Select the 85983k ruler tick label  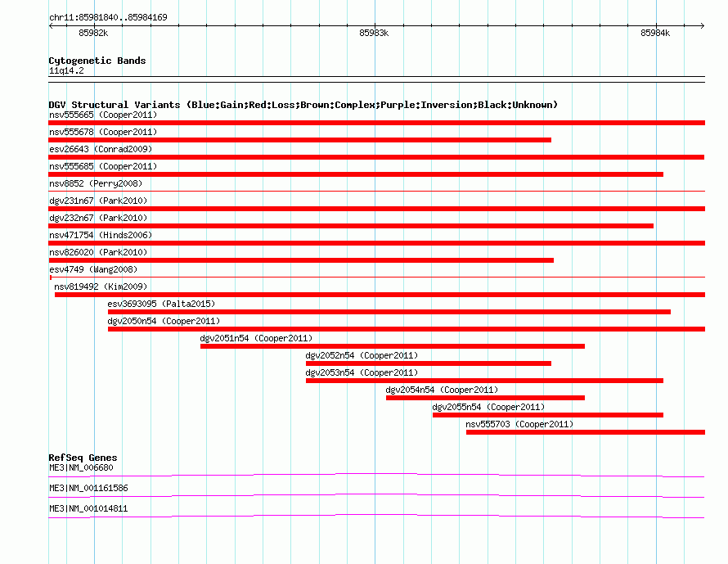(374, 33)
